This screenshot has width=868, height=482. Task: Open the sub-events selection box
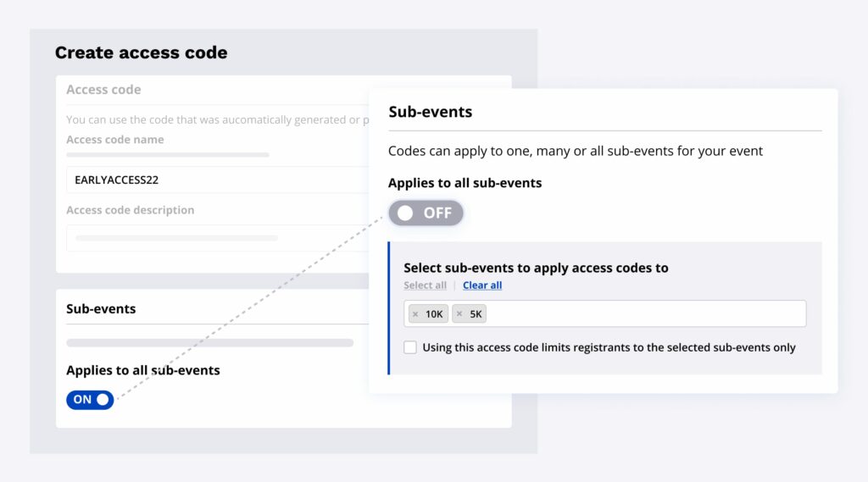[x=644, y=314]
